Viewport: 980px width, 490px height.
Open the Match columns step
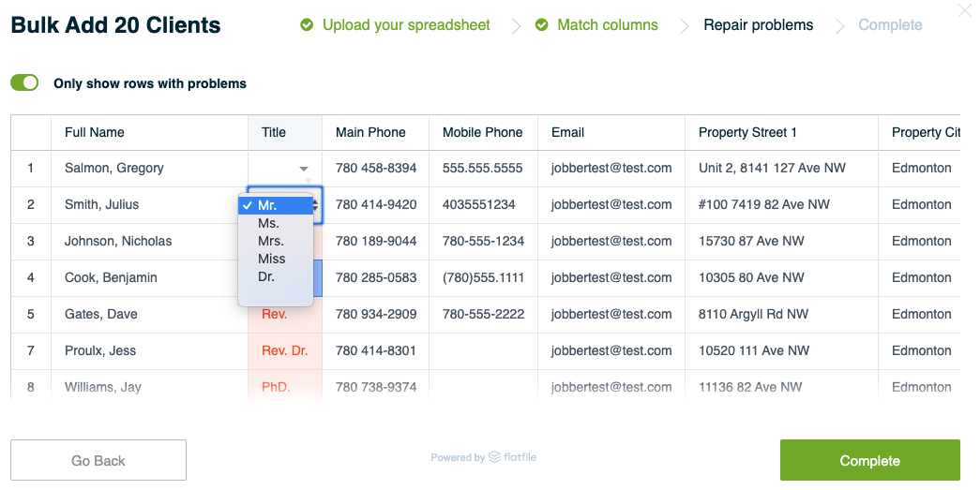click(608, 25)
